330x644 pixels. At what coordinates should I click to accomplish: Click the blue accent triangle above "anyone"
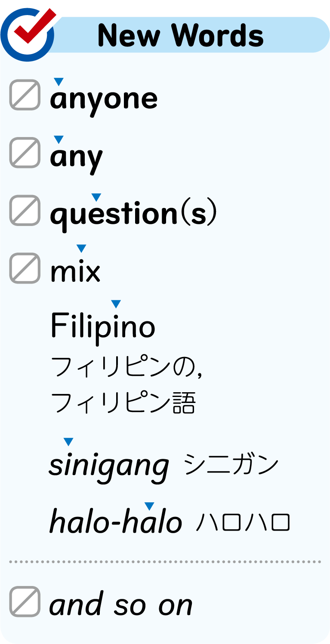tap(59, 82)
